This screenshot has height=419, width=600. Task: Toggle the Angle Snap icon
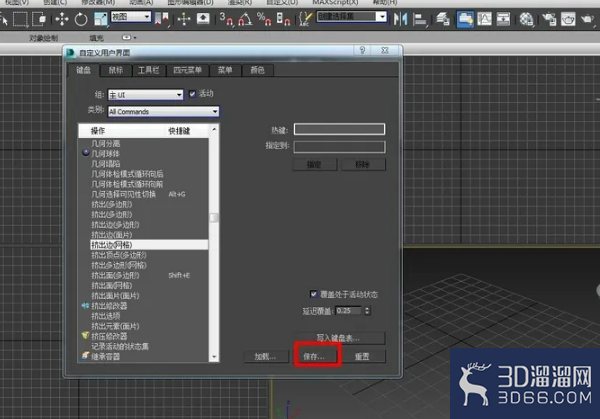pyautogui.click(x=245, y=18)
